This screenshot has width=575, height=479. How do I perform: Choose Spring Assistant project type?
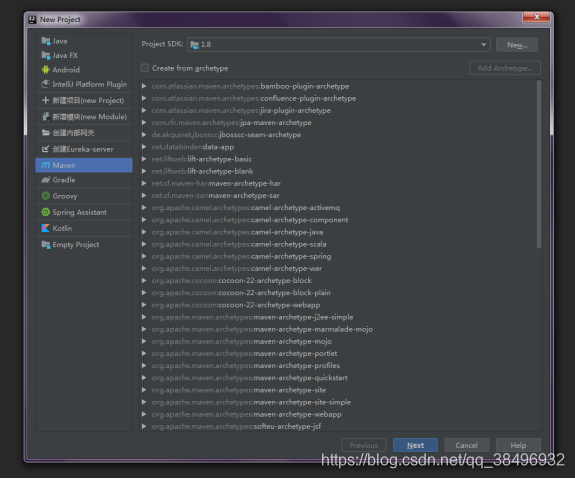(84, 212)
